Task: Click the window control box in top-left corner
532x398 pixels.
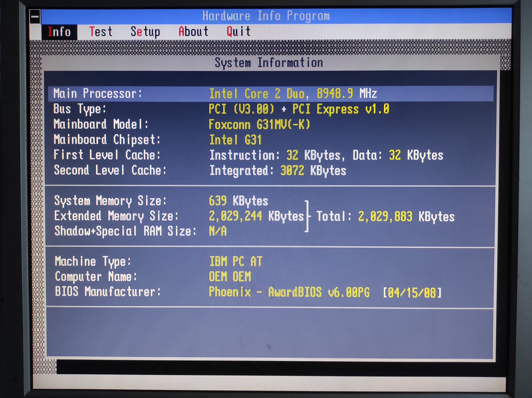Action: [35, 17]
